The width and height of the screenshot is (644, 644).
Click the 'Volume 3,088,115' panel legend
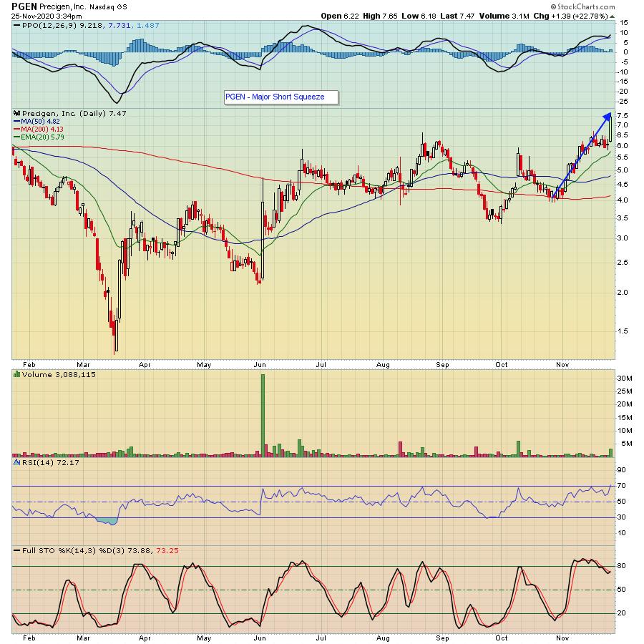[x=59, y=374]
